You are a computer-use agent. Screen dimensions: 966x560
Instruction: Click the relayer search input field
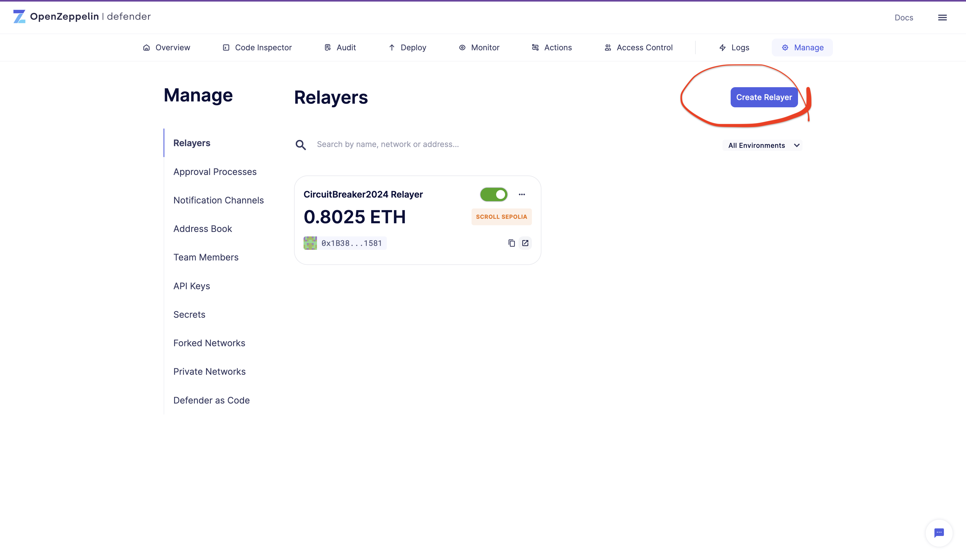[x=388, y=144]
